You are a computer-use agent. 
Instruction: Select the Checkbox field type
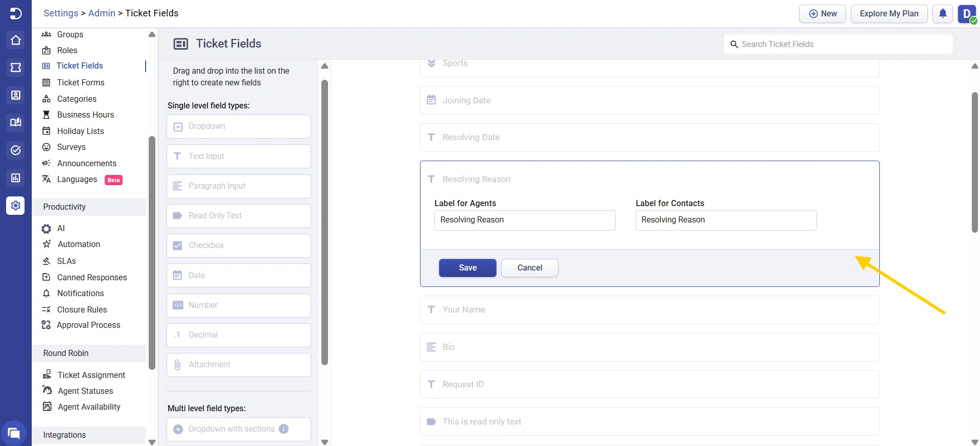[x=239, y=246]
